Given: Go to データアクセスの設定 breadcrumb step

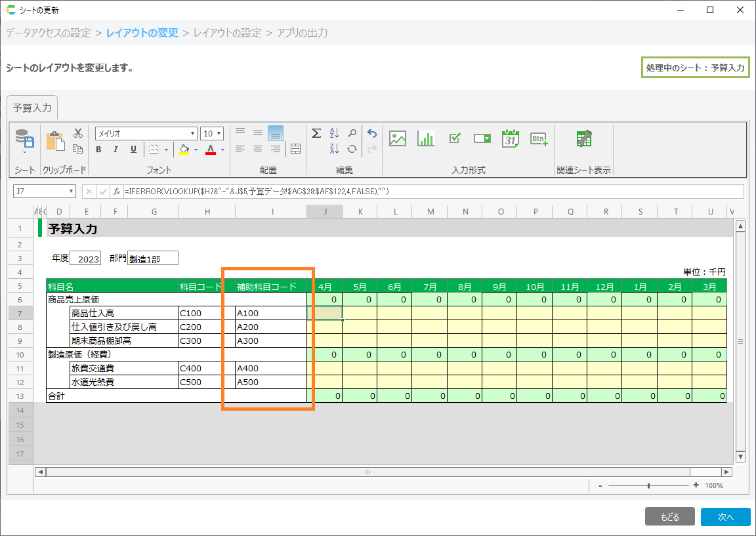Looking at the screenshot, I should 49,33.
